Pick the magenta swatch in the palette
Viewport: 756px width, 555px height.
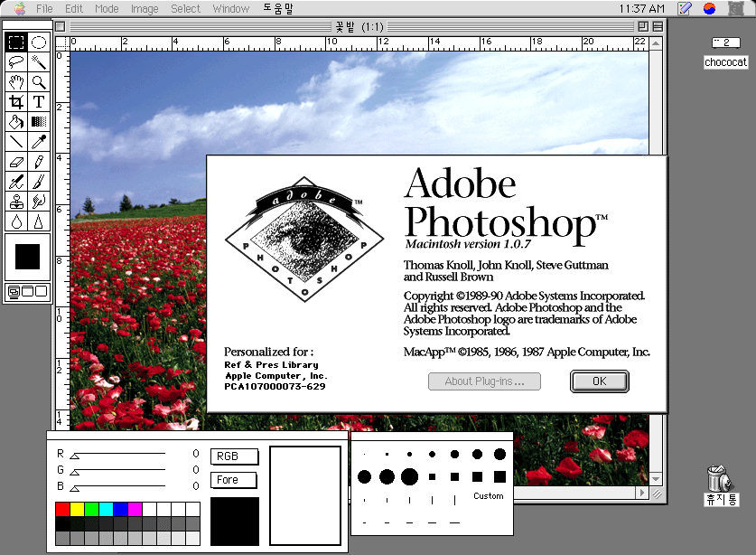coord(135,509)
